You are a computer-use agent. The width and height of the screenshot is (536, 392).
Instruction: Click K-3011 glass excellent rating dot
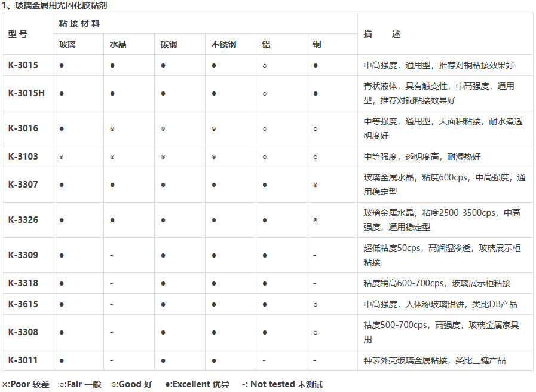click(x=62, y=360)
